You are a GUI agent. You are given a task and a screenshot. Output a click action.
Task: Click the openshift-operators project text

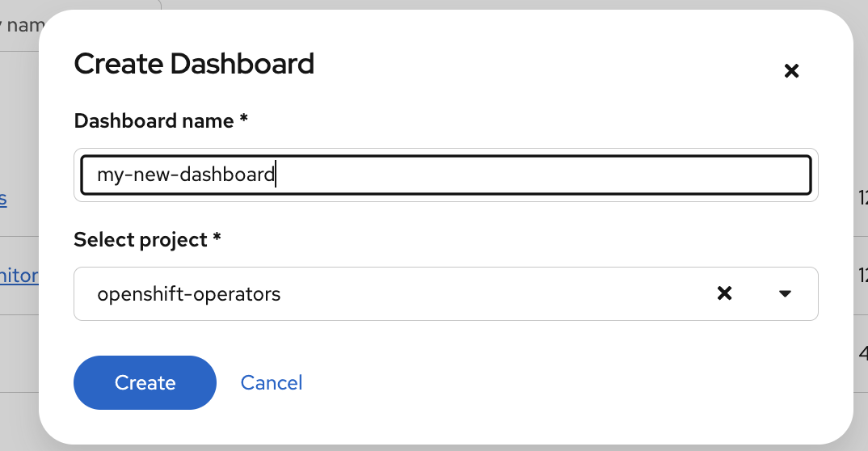point(188,293)
